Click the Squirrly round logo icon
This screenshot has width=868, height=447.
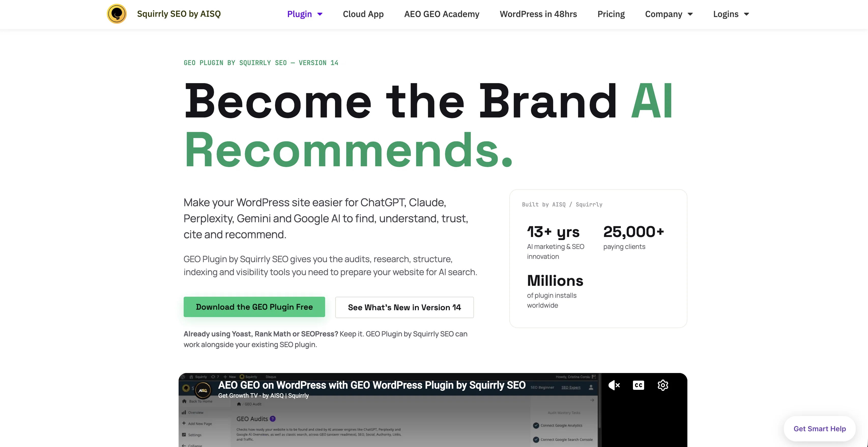117,14
